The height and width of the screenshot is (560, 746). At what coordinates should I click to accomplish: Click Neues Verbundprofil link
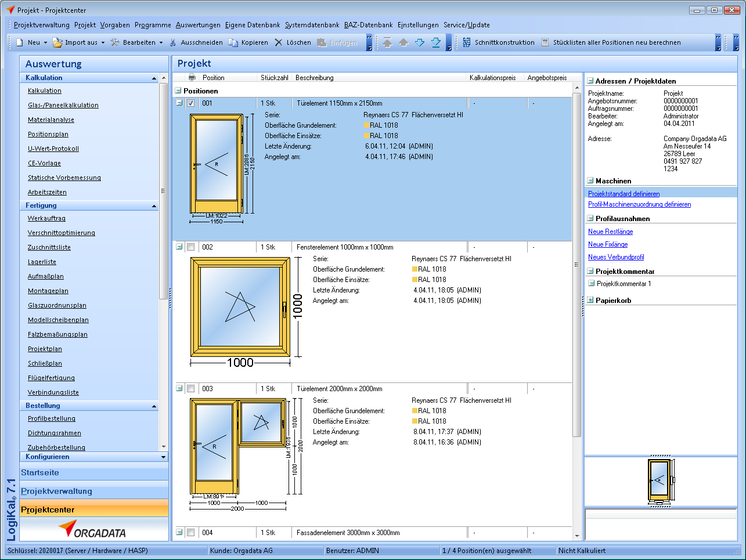[x=616, y=257]
